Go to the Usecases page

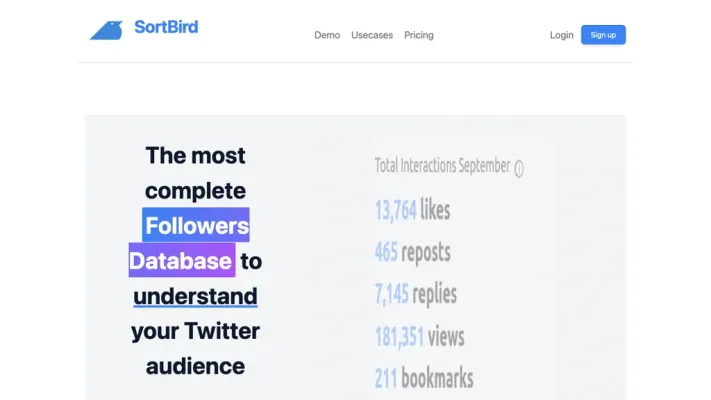tap(372, 35)
